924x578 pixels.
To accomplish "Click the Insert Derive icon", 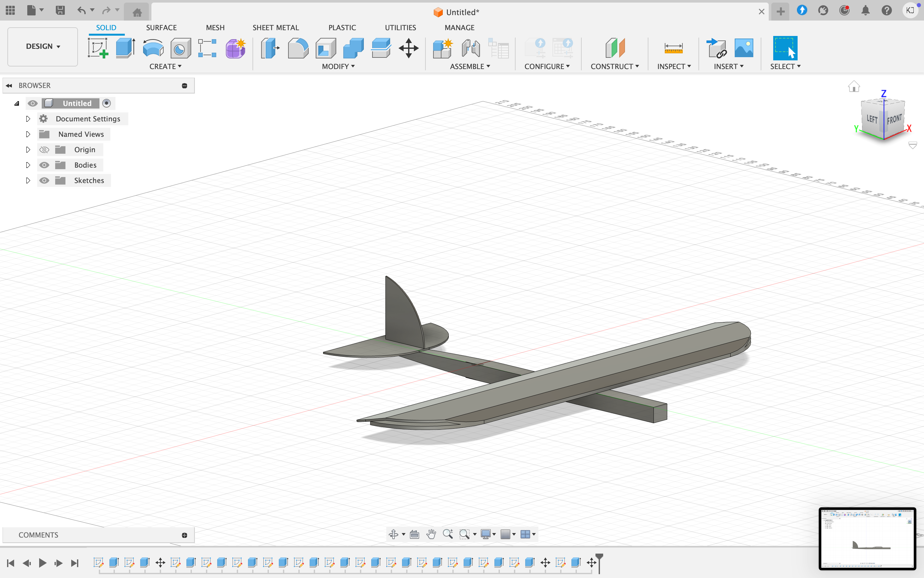I will tap(716, 48).
